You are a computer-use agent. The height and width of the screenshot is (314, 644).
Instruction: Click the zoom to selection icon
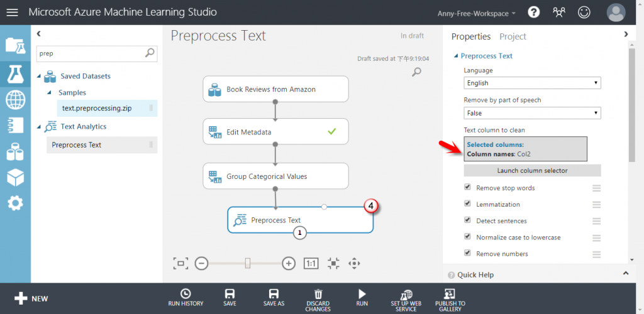[x=333, y=263]
